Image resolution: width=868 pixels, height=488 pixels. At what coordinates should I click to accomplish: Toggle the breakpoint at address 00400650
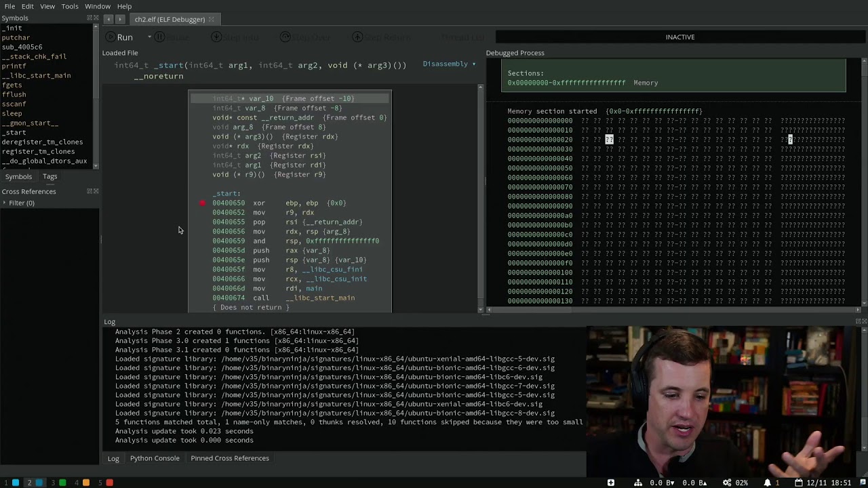pyautogui.click(x=202, y=203)
